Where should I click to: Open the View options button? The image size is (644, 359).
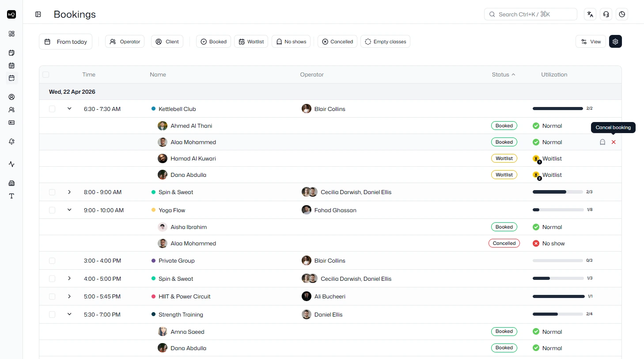click(591, 42)
